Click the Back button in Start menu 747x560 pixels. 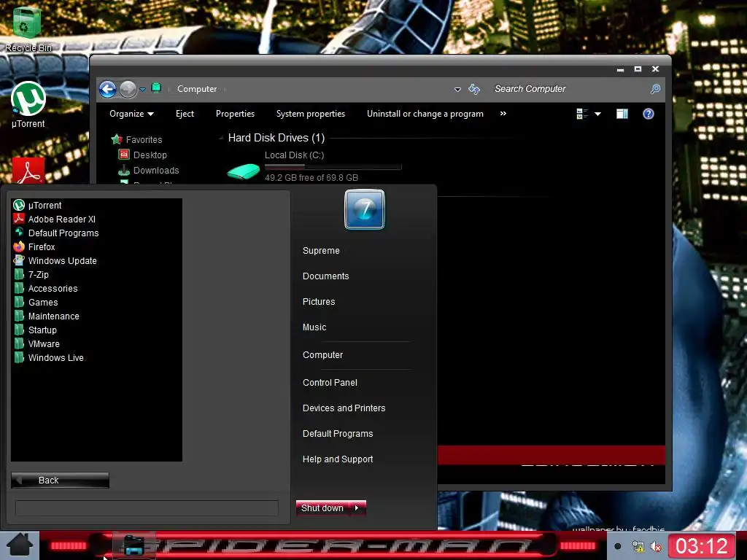60,480
